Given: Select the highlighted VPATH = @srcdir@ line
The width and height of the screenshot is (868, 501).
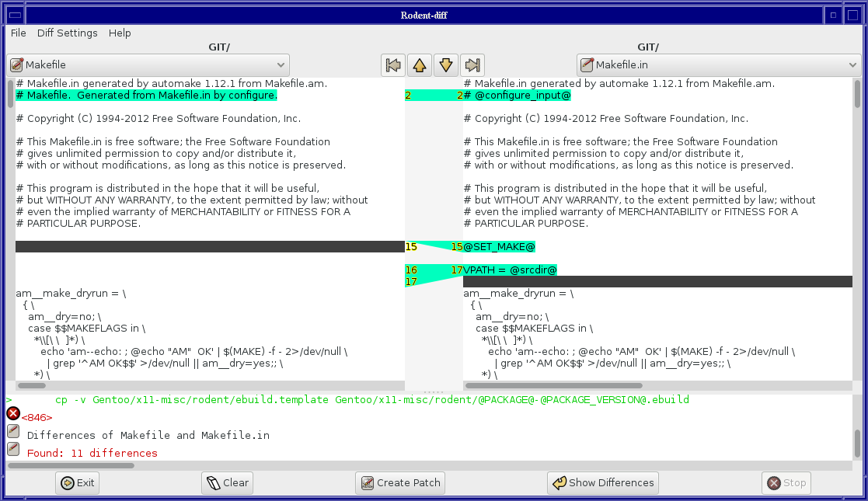Looking at the screenshot, I should point(511,270).
